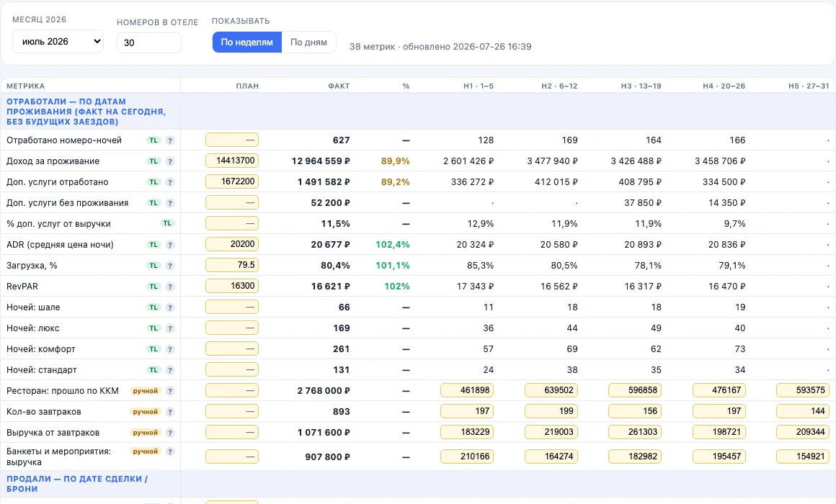
Task: Open the июль 2026 month dropdown
Action: [58, 42]
